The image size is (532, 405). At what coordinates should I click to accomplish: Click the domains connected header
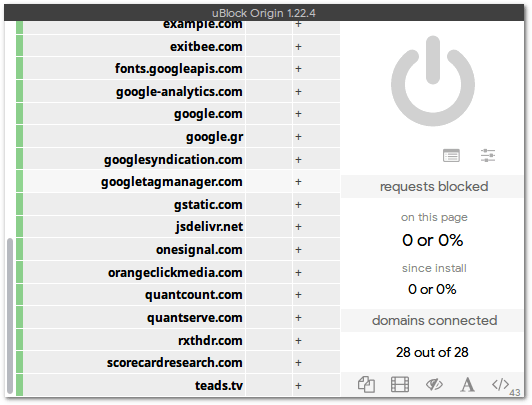(x=434, y=321)
